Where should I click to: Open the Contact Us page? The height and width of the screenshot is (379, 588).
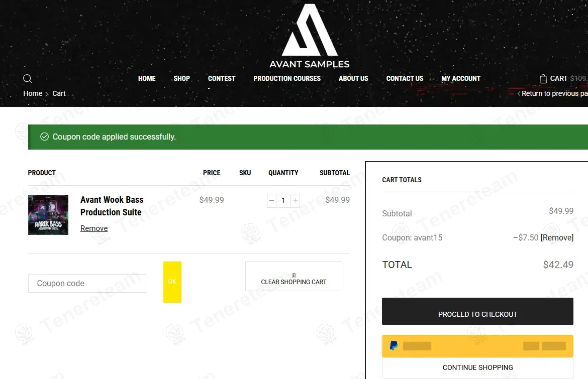(405, 79)
